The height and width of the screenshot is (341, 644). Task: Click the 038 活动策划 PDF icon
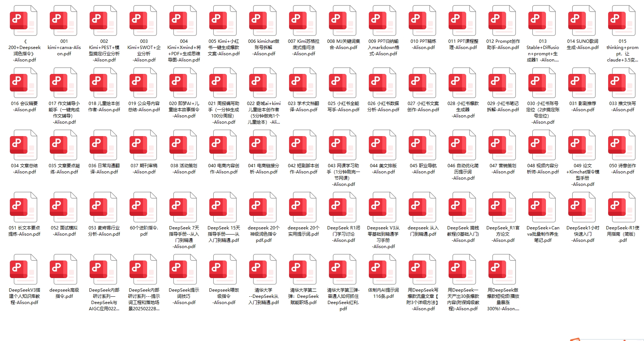[x=183, y=145]
